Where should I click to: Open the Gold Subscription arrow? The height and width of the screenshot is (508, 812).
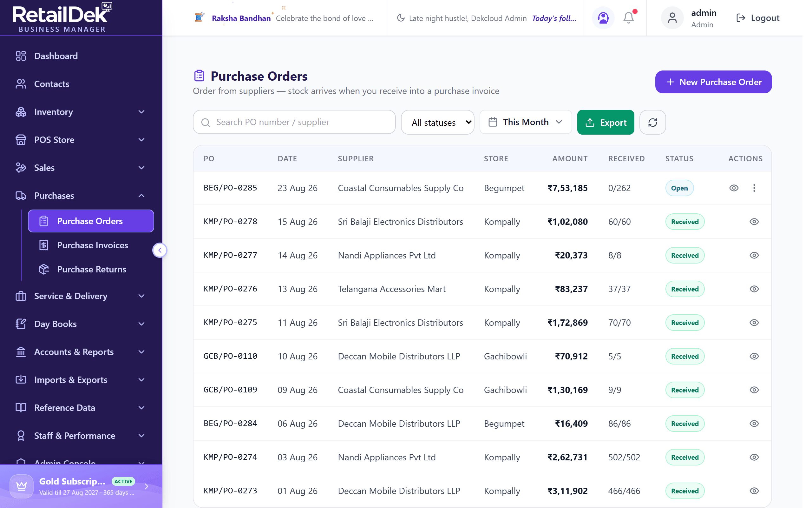click(146, 486)
